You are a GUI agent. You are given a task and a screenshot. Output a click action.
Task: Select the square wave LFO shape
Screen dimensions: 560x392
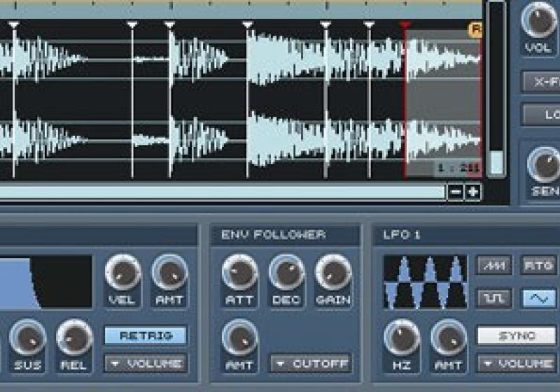point(494,298)
